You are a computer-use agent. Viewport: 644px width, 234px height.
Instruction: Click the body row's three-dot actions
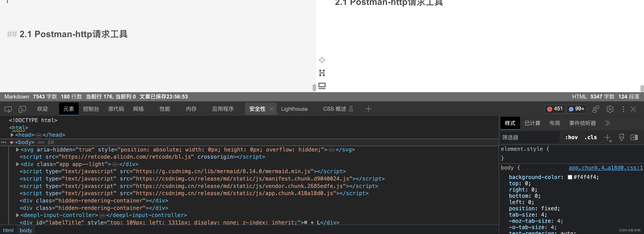(4, 142)
